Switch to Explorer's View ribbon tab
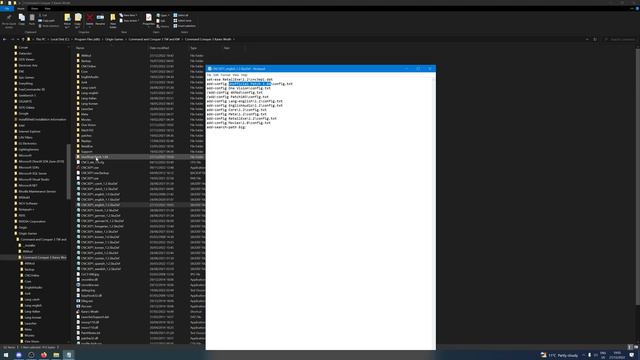This screenshot has width=640, height=360. (47, 9)
